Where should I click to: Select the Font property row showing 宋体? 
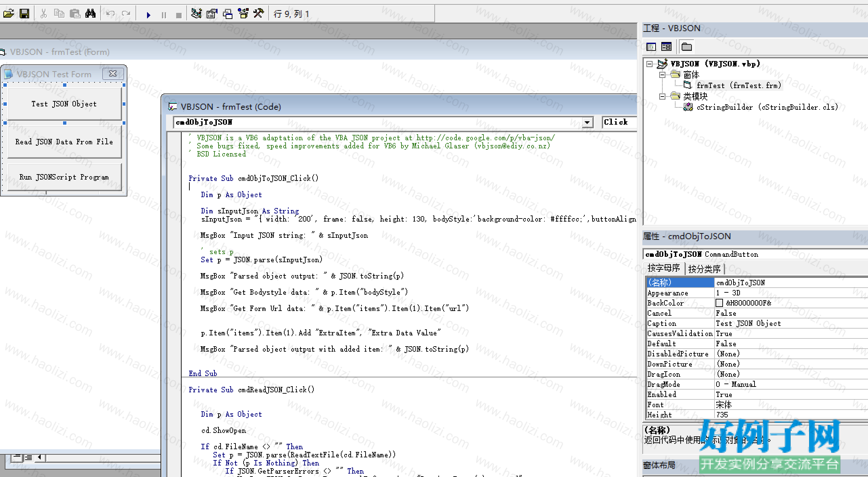pos(757,405)
